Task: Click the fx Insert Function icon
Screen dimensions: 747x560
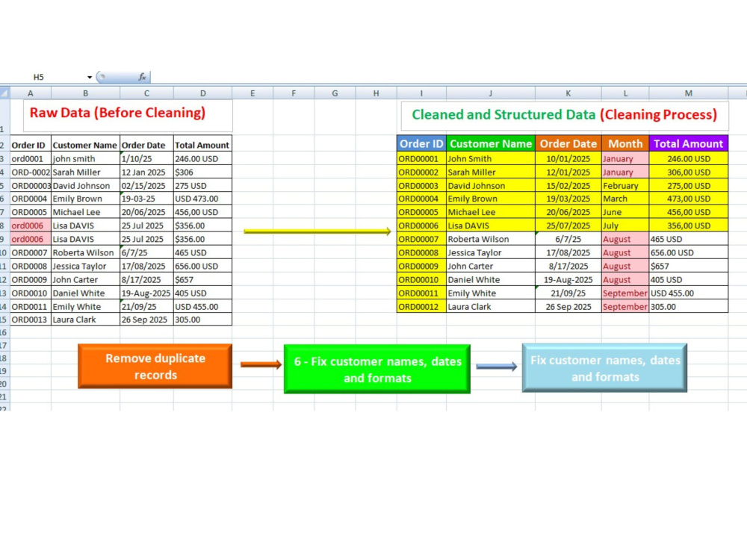Action: point(142,77)
